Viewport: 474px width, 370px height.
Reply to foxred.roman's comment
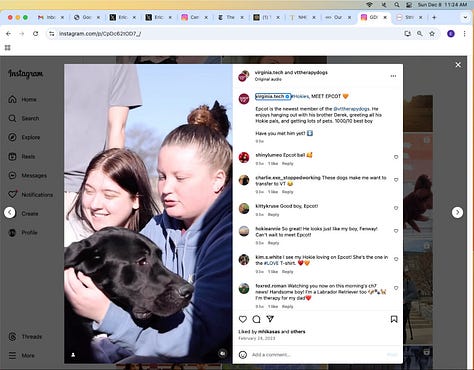pos(287,307)
